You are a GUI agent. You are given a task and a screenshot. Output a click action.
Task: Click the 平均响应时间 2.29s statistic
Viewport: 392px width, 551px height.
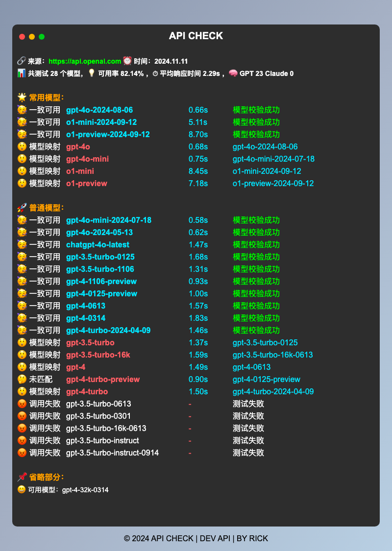[x=190, y=73]
